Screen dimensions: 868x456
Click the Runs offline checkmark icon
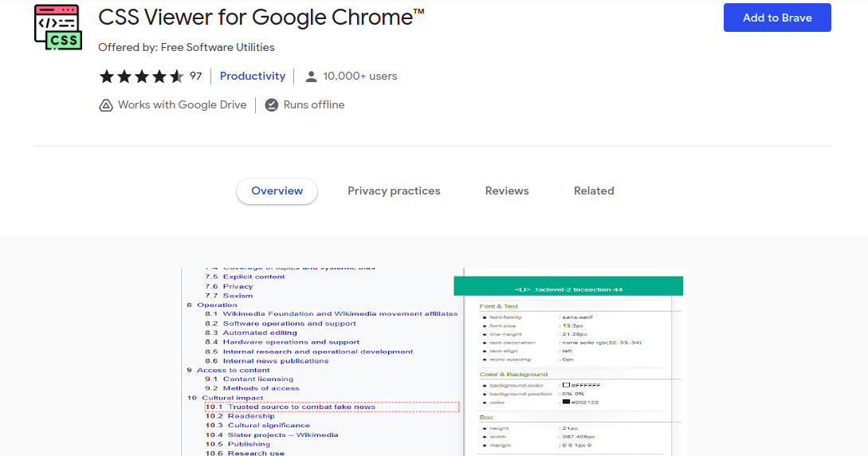pos(271,105)
